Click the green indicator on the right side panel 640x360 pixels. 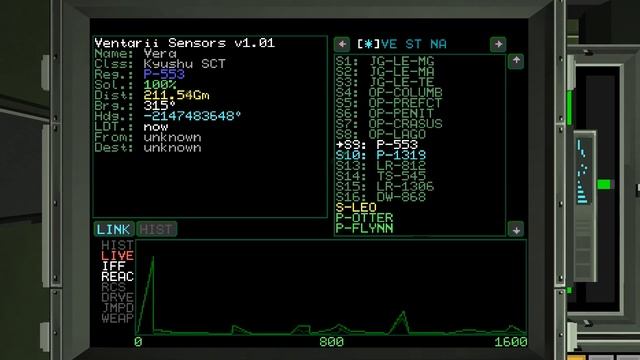coord(604,184)
